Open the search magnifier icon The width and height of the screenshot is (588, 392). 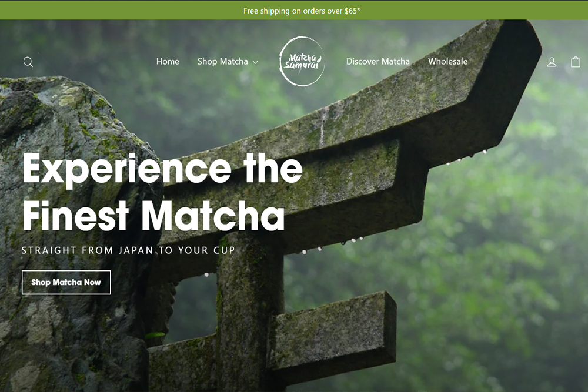click(x=28, y=62)
